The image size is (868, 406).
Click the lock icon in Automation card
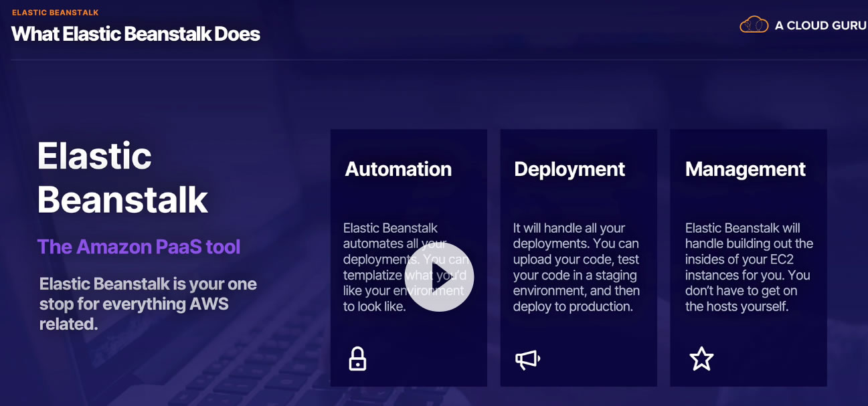click(357, 359)
